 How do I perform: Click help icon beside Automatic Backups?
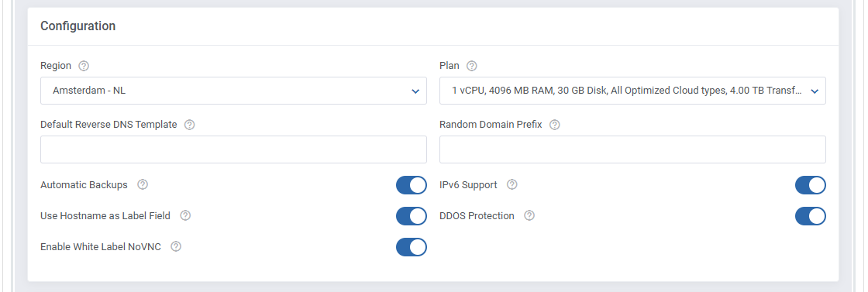143,184
